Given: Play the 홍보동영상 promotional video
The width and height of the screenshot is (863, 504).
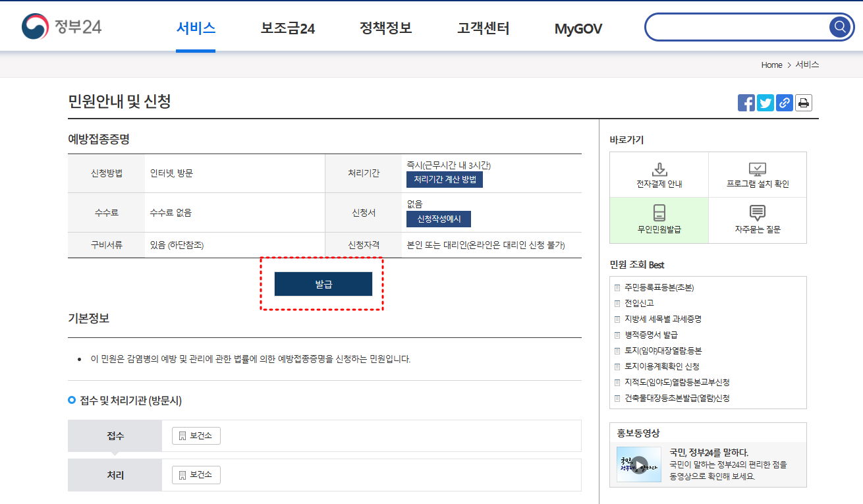Looking at the screenshot, I should coord(638,463).
